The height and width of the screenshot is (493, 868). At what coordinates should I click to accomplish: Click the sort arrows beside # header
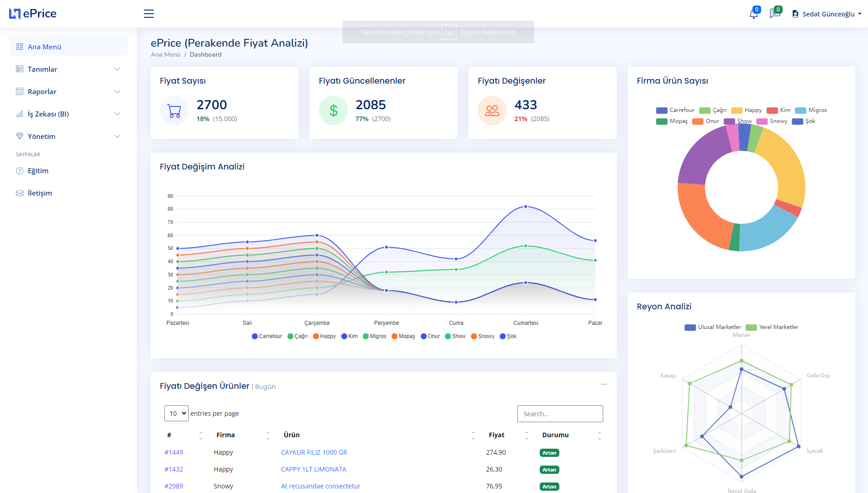click(201, 435)
